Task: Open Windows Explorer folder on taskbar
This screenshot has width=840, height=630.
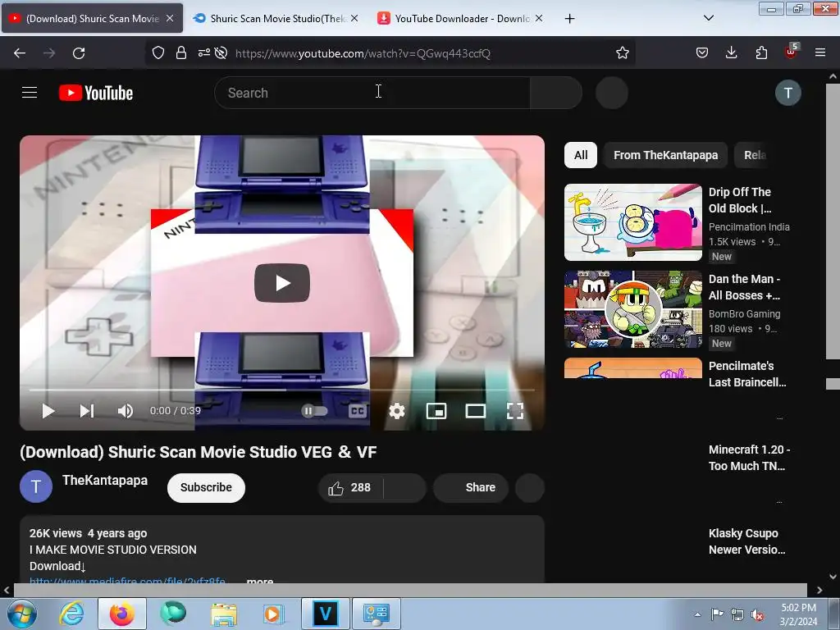Action: coord(224,614)
